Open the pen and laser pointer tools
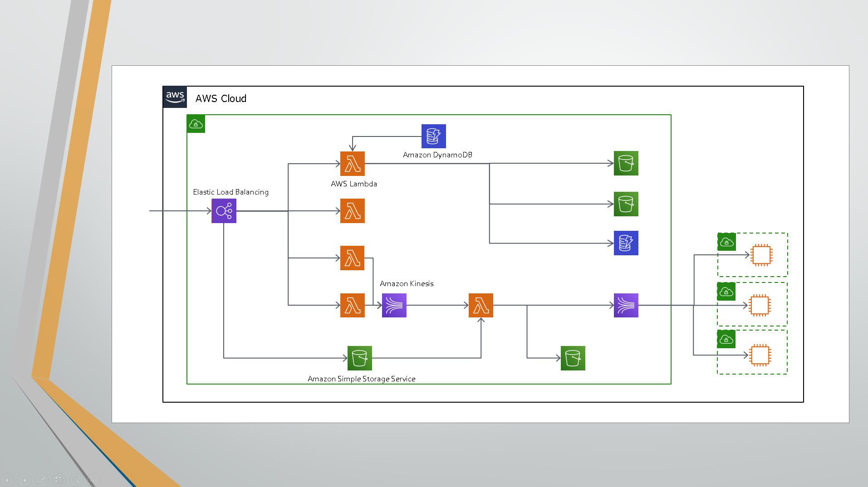Image resolution: width=868 pixels, height=487 pixels. pyautogui.click(x=41, y=479)
